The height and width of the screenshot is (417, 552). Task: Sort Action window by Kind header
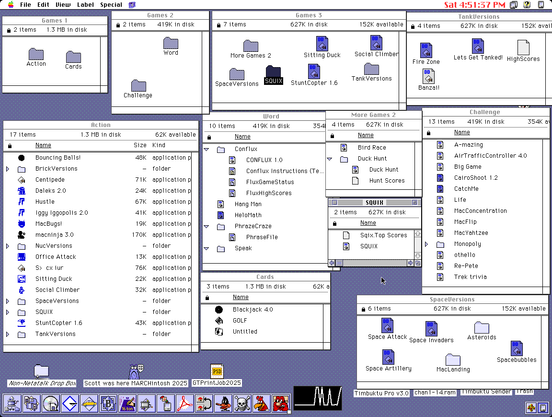158,145
